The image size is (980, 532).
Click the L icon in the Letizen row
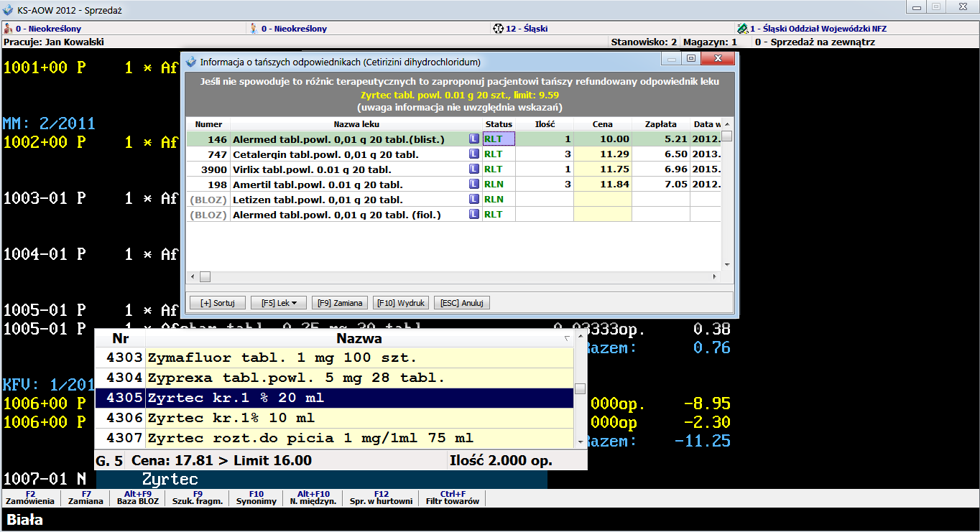(x=473, y=199)
